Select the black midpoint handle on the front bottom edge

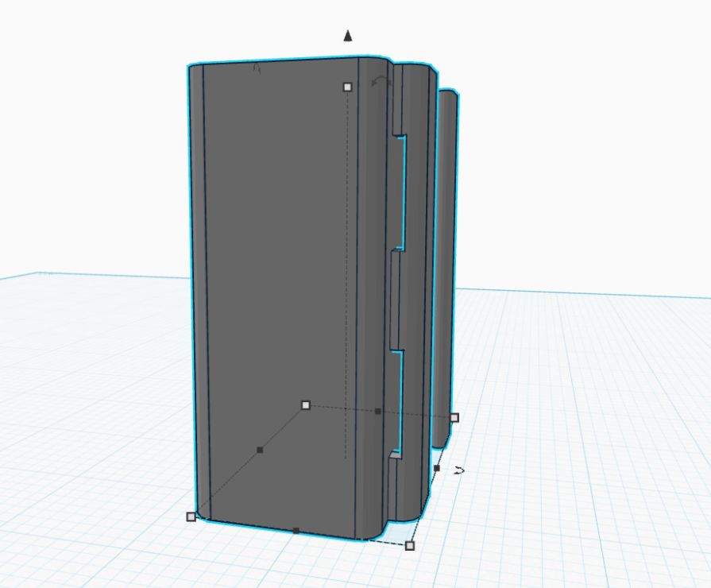(x=296, y=530)
